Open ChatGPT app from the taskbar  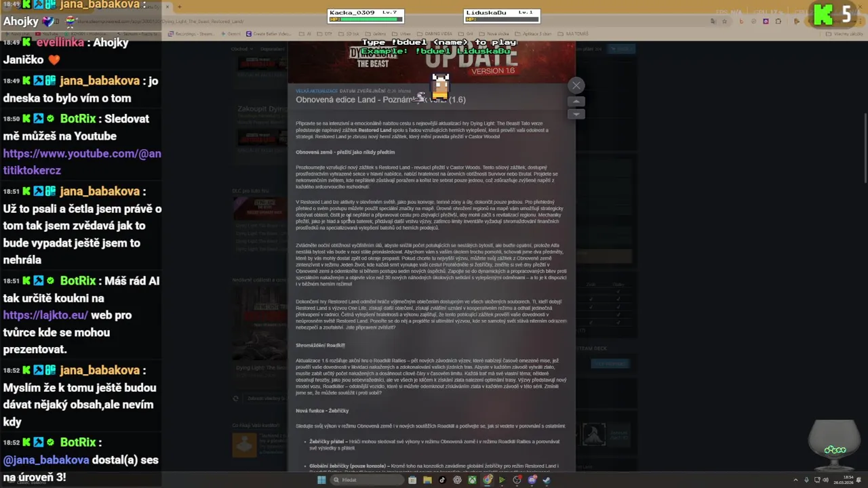coord(457,480)
